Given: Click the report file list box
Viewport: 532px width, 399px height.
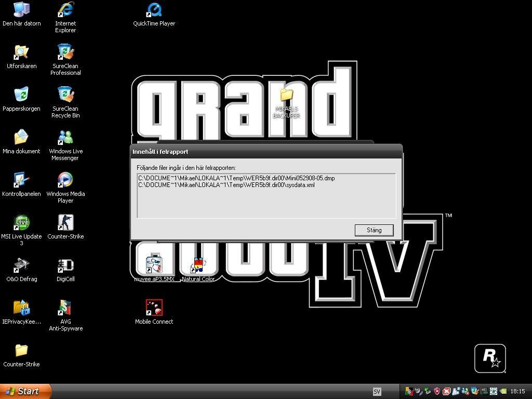Looking at the screenshot, I should pyautogui.click(x=267, y=196).
